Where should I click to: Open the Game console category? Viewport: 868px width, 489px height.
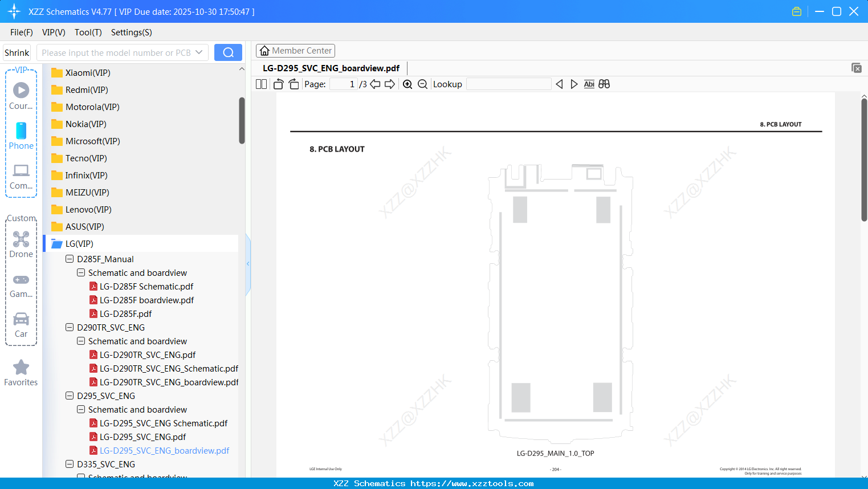21,286
